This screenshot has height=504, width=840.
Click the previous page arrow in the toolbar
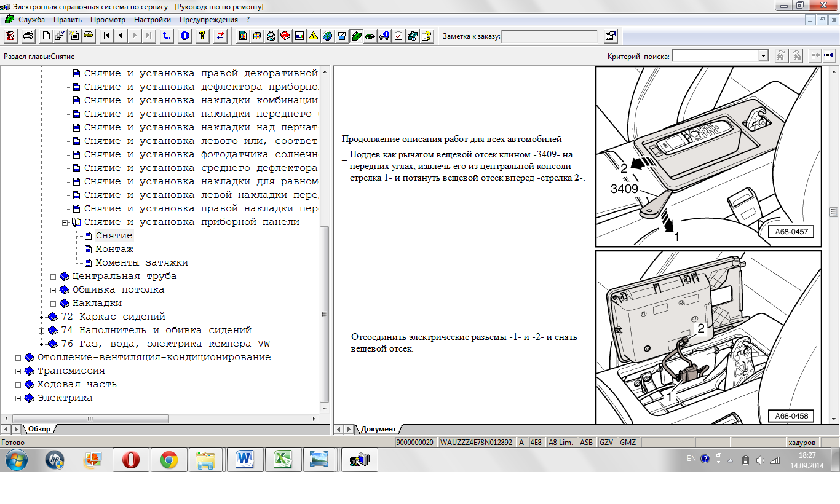point(121,36)
